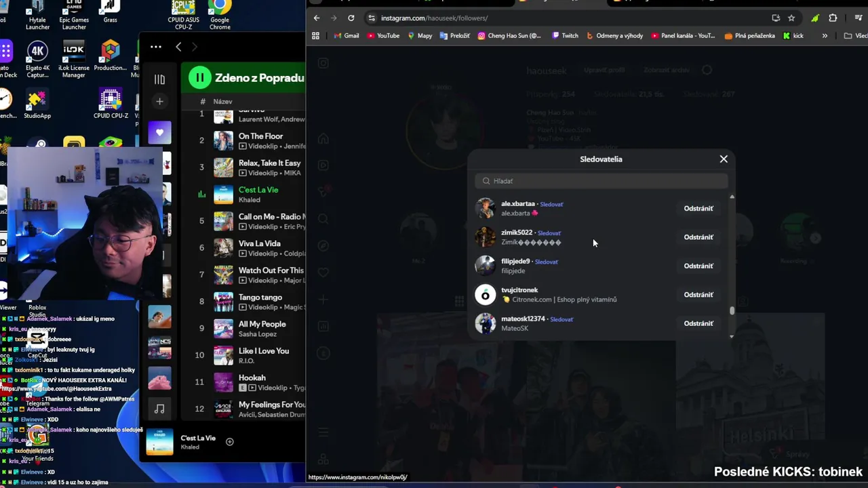
Task: Expand more bookmarks chevron
Action: (x=825, y=36)
